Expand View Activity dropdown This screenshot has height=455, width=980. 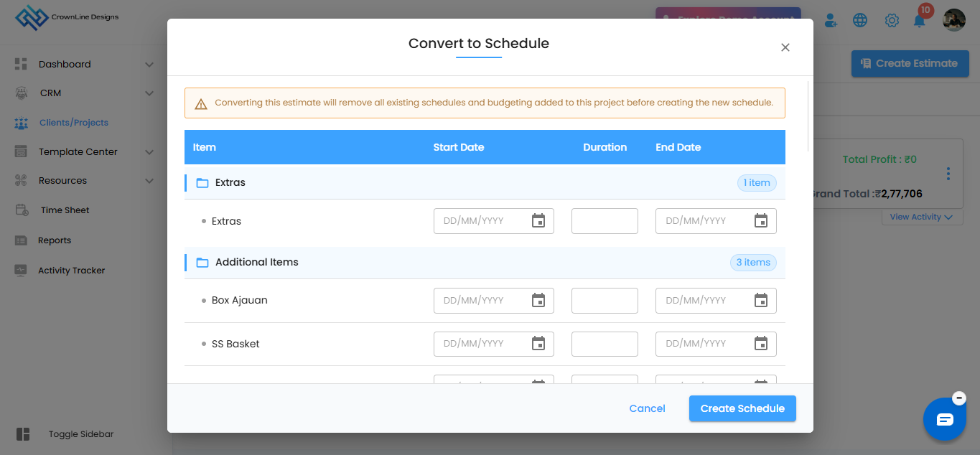922,217
